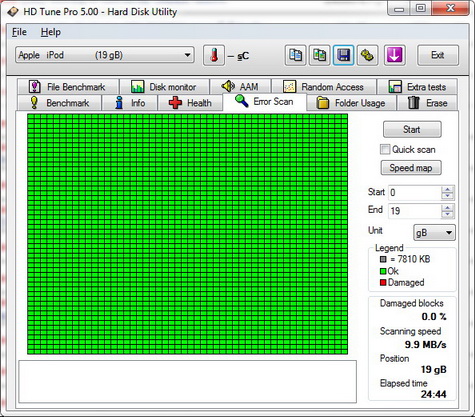
Task: Switch to the Benchmark tab
Action: point(59,103)
